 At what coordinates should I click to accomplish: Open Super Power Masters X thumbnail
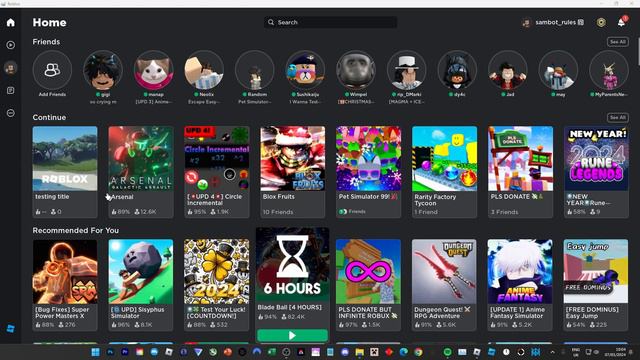pyautogui.click(x=65, y=271)
